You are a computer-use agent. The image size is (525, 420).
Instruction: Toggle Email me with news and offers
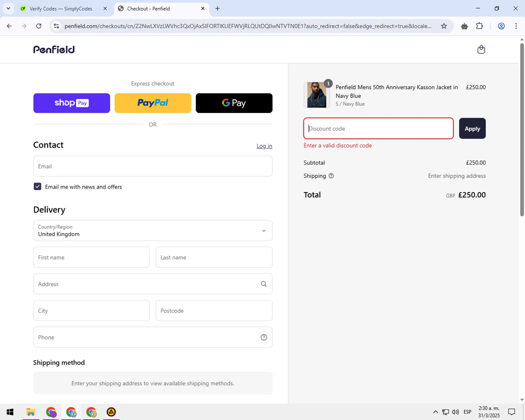coord(37,187)
